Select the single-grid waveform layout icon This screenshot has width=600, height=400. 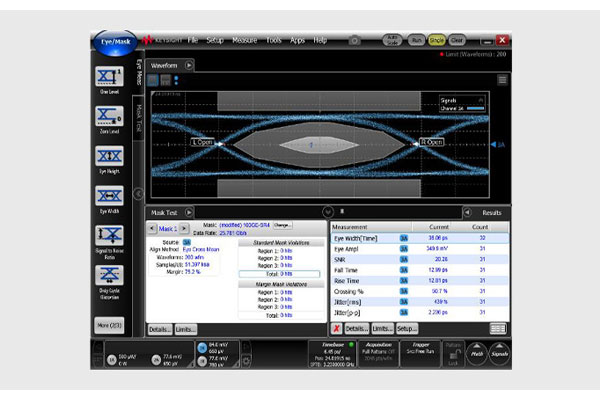pyautogui.click(x=153, y=80)
